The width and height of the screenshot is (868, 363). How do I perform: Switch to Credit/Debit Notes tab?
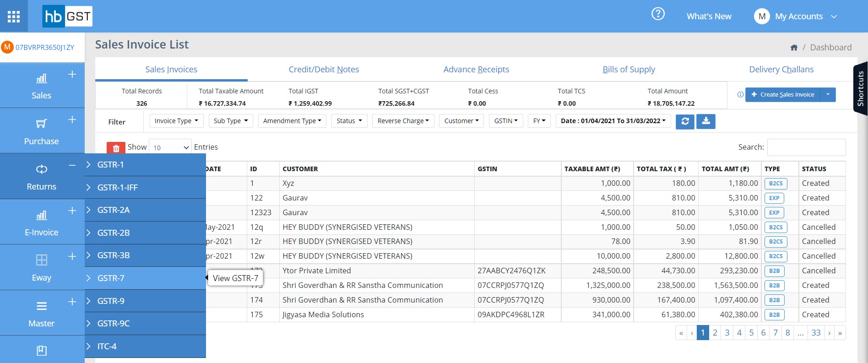point(324,70)
